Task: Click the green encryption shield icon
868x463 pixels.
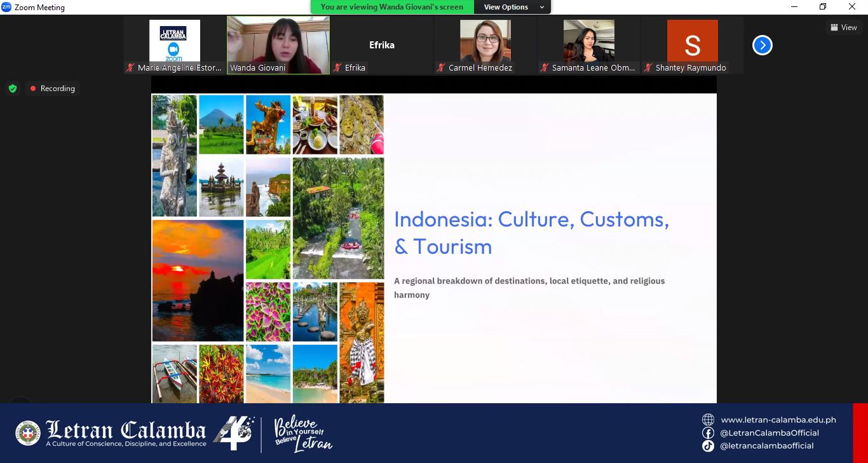Action: tap(13, 88)
